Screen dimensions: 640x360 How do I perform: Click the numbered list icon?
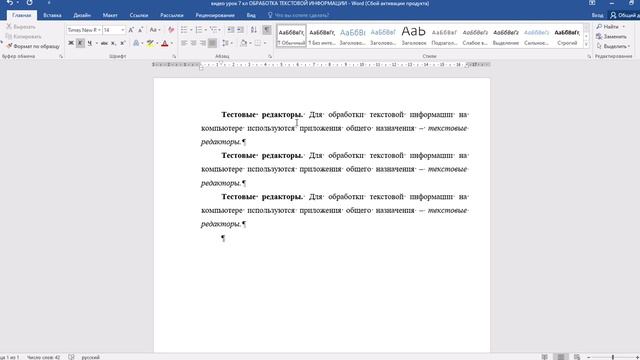(199, 30)
